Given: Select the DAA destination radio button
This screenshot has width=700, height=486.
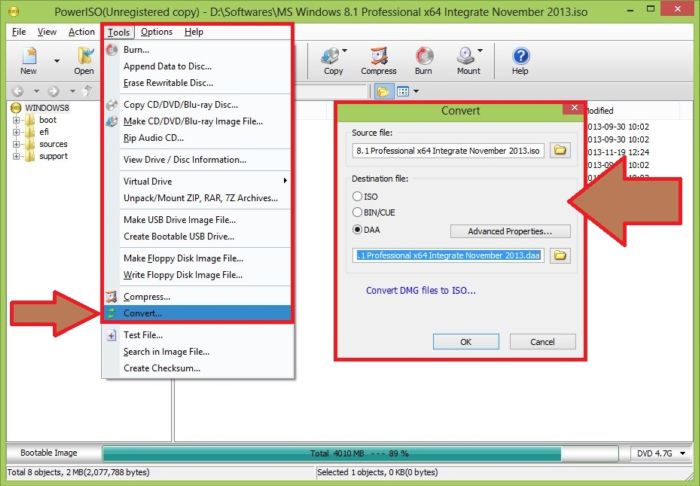Looking at the screenshot, I should (x=357, y=230).
